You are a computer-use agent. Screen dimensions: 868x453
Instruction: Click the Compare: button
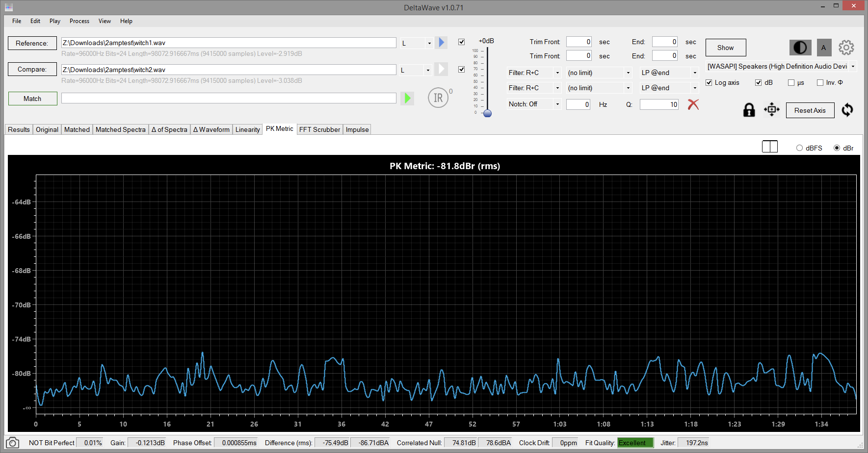[32, 69]
